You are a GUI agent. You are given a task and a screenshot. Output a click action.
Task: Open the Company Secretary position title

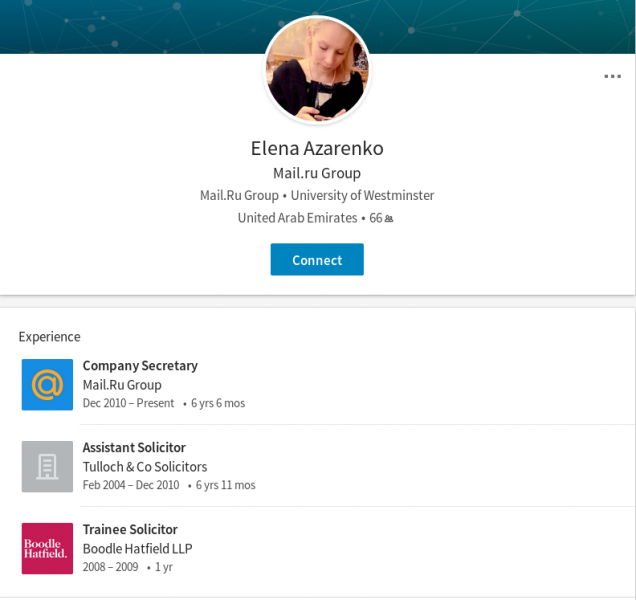click(x=140, y=366)
